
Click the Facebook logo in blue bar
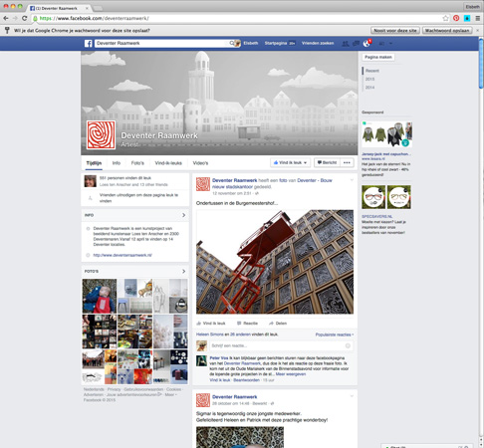click(x=88, y=43)
